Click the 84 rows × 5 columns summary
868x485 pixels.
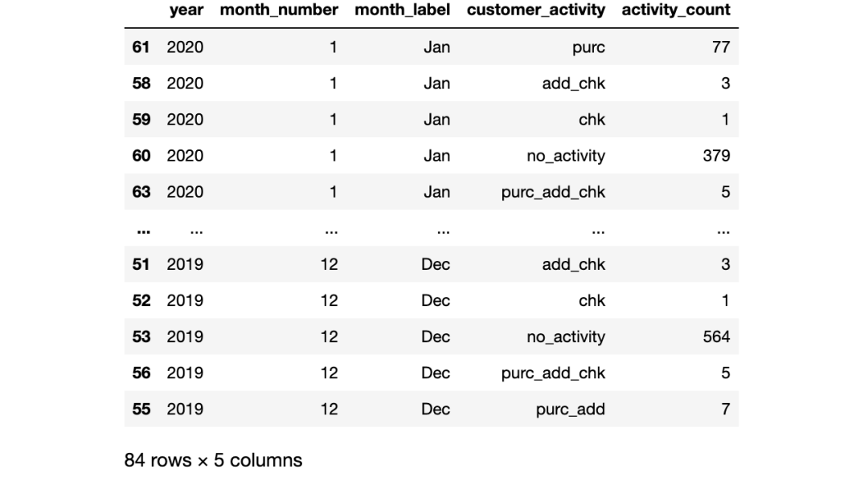(213, 460)
